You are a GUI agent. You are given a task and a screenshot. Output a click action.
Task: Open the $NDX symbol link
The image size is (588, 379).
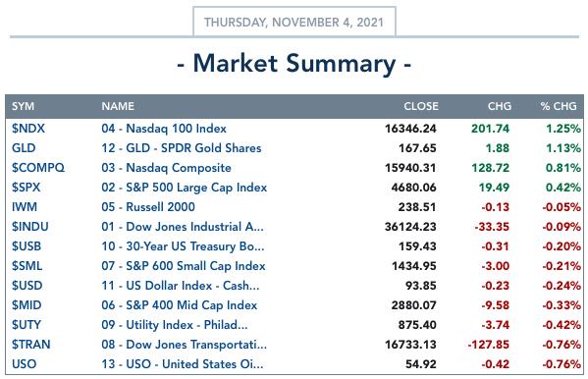coord(28,129)
